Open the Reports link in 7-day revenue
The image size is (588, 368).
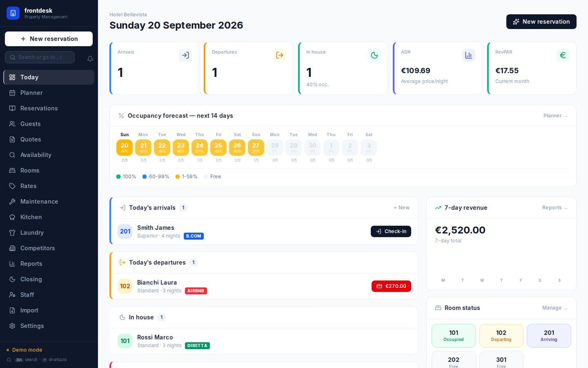(555, 208)
